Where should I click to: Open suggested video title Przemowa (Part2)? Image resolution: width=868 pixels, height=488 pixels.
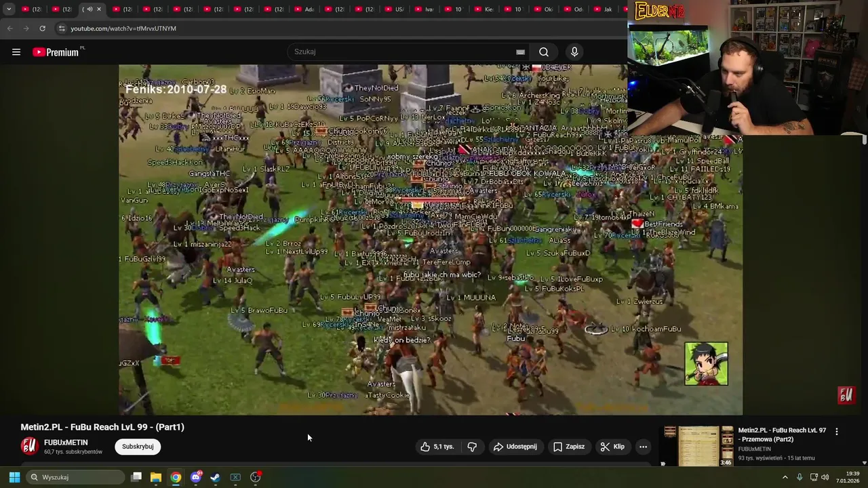pyautogui.click(x=782, y=434)
